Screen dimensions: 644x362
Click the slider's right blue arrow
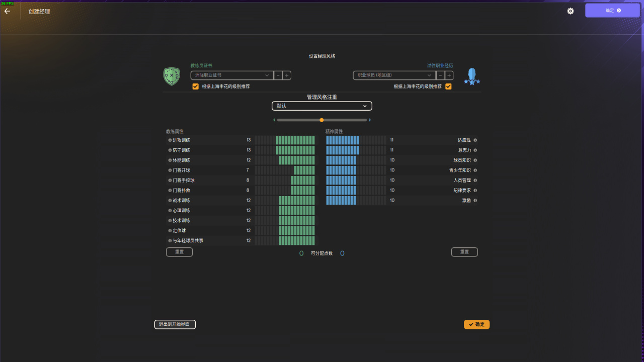coord(370,120)
